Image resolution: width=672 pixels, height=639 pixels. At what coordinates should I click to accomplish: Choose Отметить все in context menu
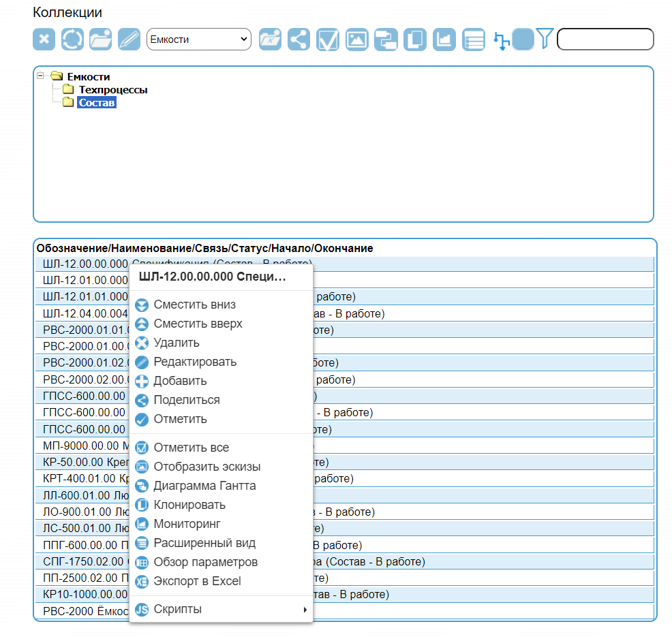tap(191, 448)
